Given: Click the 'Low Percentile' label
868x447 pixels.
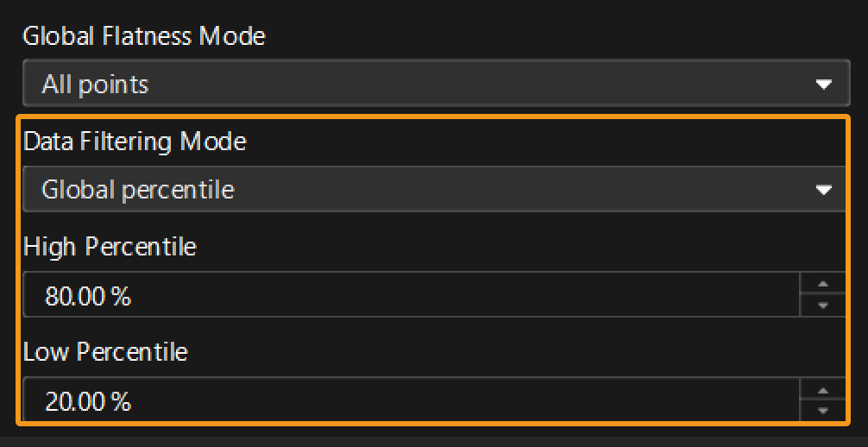Looking at the screenshot, I should [105, 352].
